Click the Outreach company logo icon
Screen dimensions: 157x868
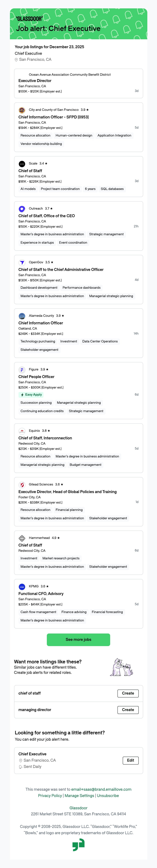(22, 209)
